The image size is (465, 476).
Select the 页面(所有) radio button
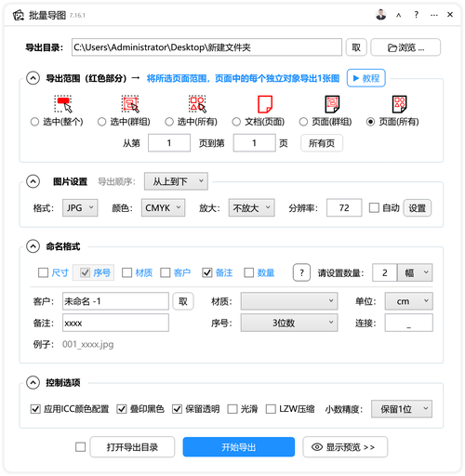[370, 122]
